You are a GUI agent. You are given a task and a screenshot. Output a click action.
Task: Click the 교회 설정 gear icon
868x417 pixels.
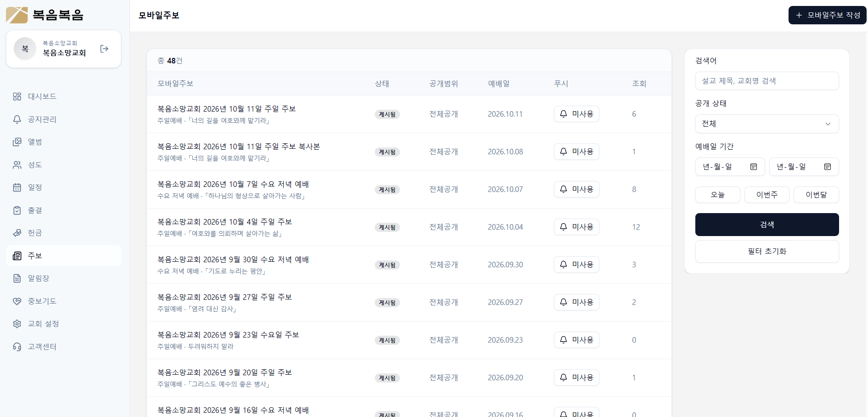click(x=17, y=324)
